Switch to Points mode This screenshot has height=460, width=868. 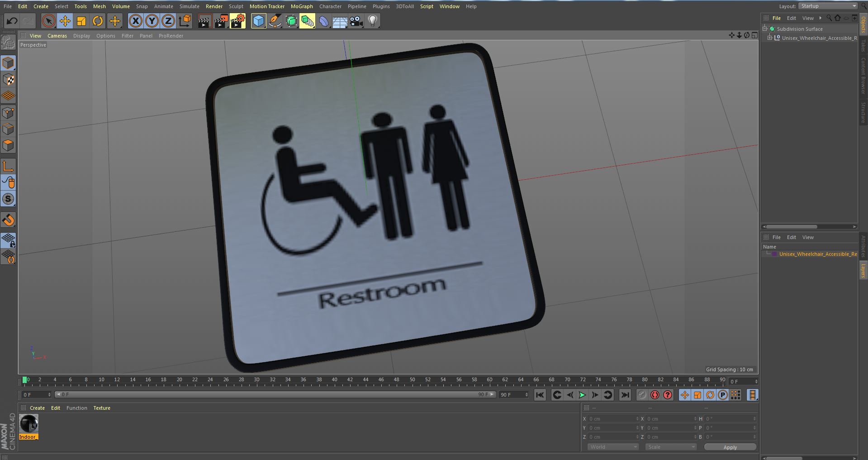(x=8, y=113)
